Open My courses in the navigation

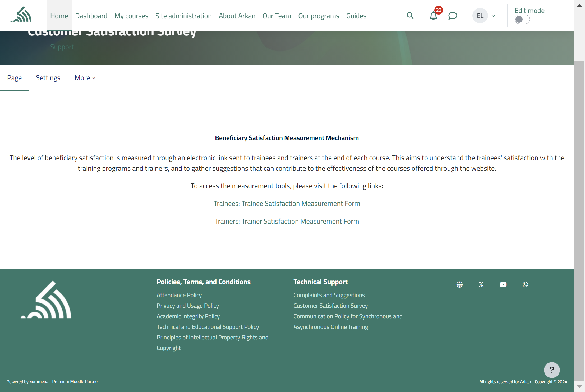point(131,16)
